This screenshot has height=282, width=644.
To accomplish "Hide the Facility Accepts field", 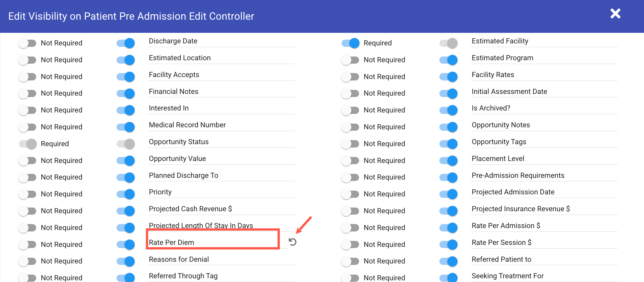I will 126,77.
